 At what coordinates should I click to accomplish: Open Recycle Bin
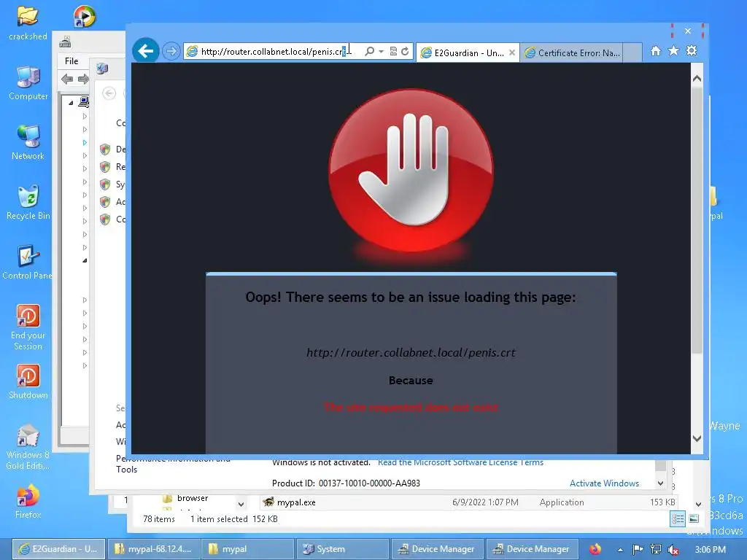28,203
